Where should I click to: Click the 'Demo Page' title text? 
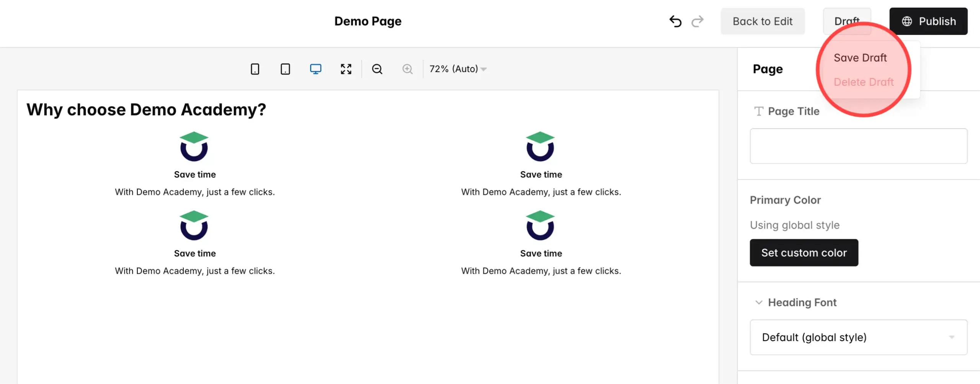(368, 21)
